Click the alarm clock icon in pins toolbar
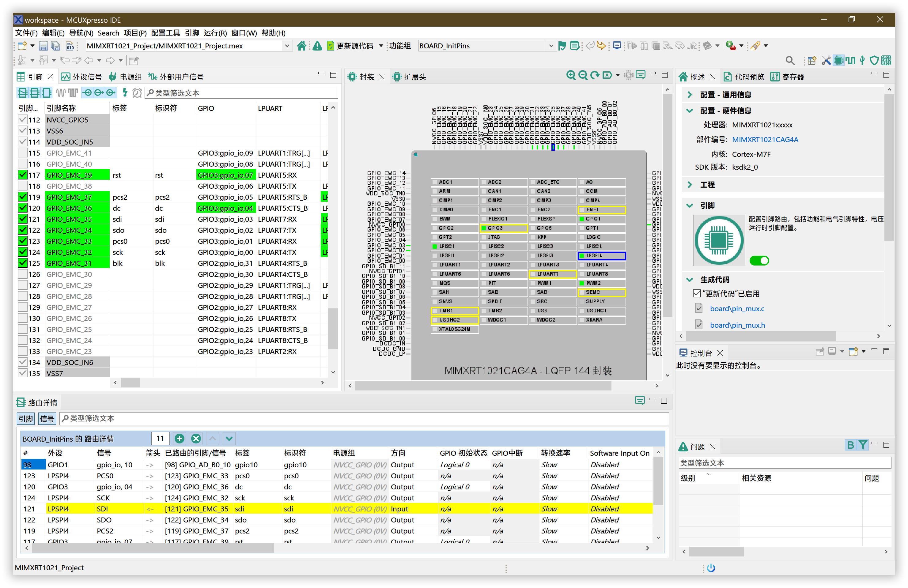Image resolution: width=908 pixels, height=588 pixels. pos(137,93)
